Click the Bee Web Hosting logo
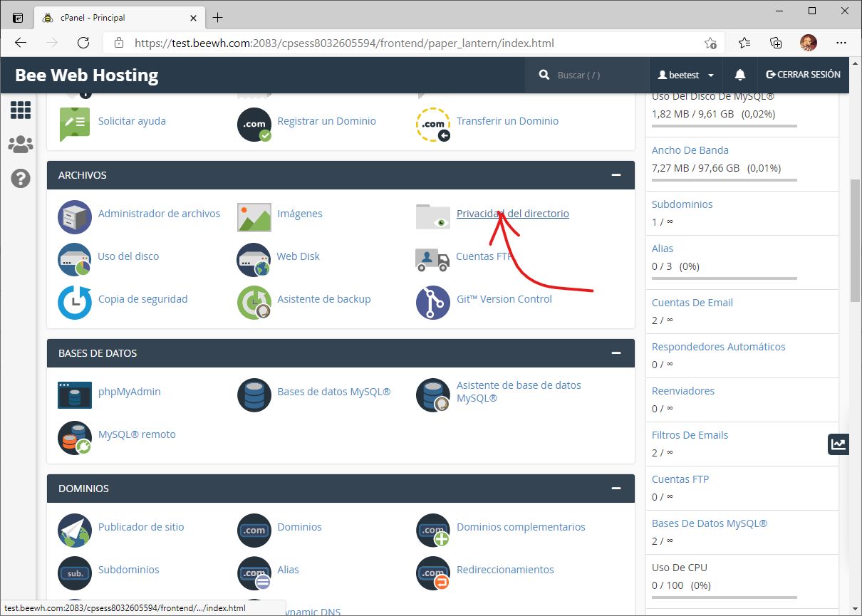 pyautogui.click(x=87, y=75)
